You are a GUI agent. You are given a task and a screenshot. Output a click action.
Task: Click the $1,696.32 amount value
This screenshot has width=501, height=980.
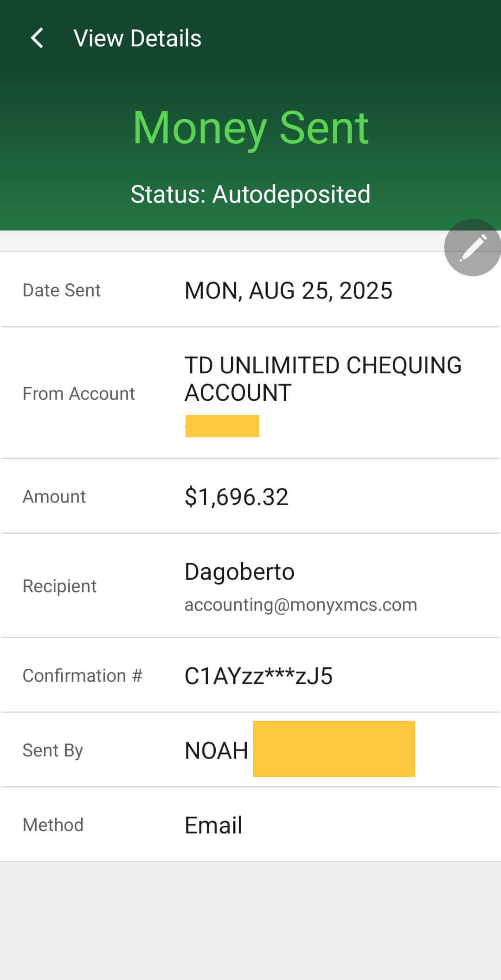[236, 497]
